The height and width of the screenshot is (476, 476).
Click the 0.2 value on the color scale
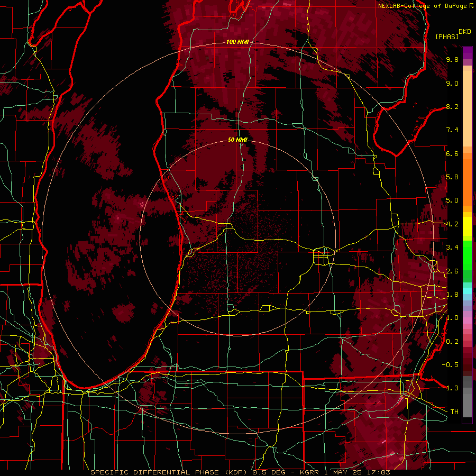coord(452,342)
